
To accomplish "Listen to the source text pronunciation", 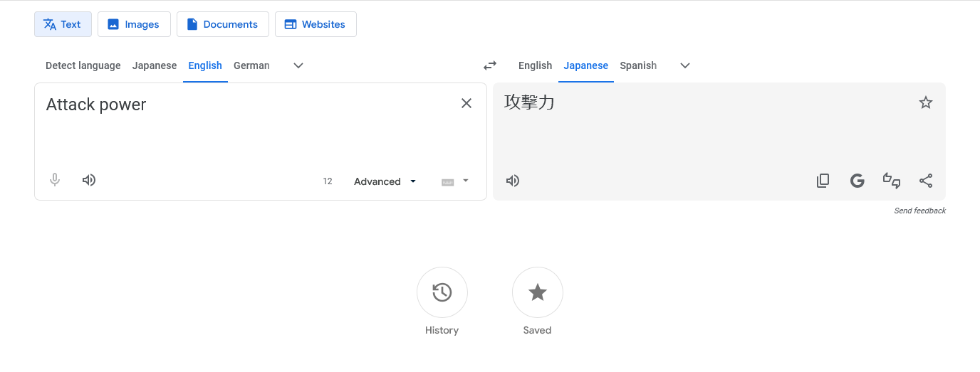I will [89, 181].
